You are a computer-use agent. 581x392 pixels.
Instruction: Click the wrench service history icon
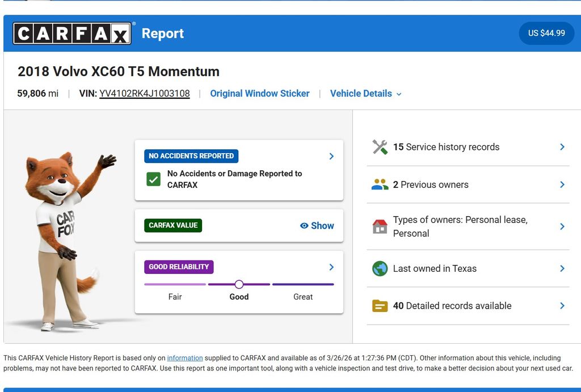(x=380, y=147)
